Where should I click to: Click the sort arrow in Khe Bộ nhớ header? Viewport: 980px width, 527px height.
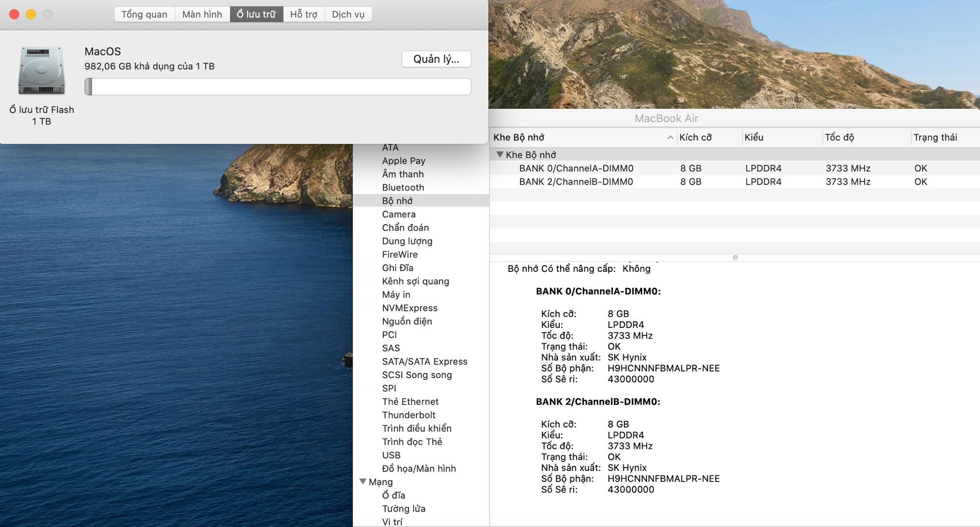click(x=670, y=137)
